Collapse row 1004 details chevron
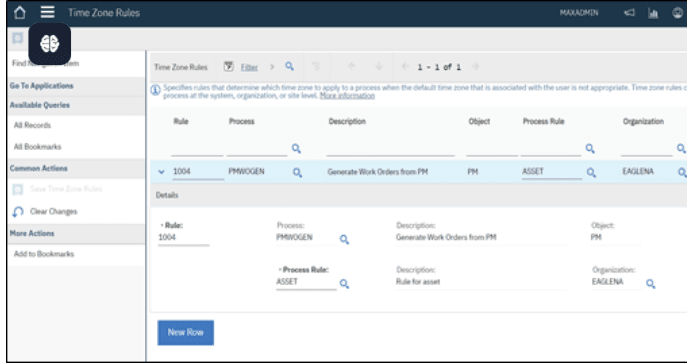Image resolution: width=687 pixels, height=363 pixels. pos(161,172)
